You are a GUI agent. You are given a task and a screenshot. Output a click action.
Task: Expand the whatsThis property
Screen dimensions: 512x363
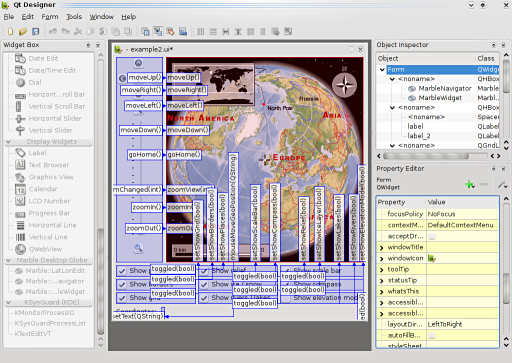click(382, 292)
